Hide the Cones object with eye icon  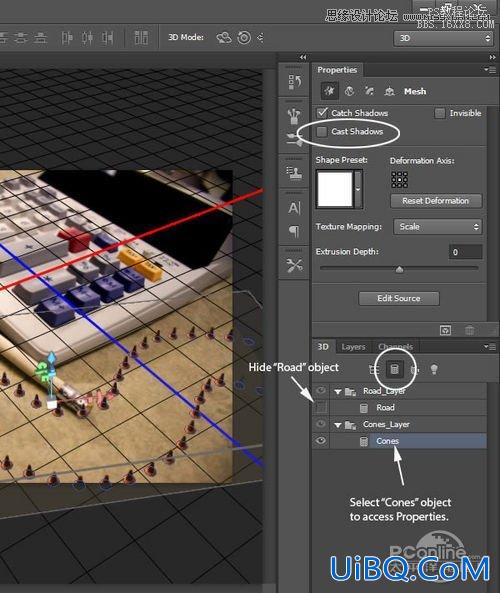pyautogui.click(x=321, y=441)
